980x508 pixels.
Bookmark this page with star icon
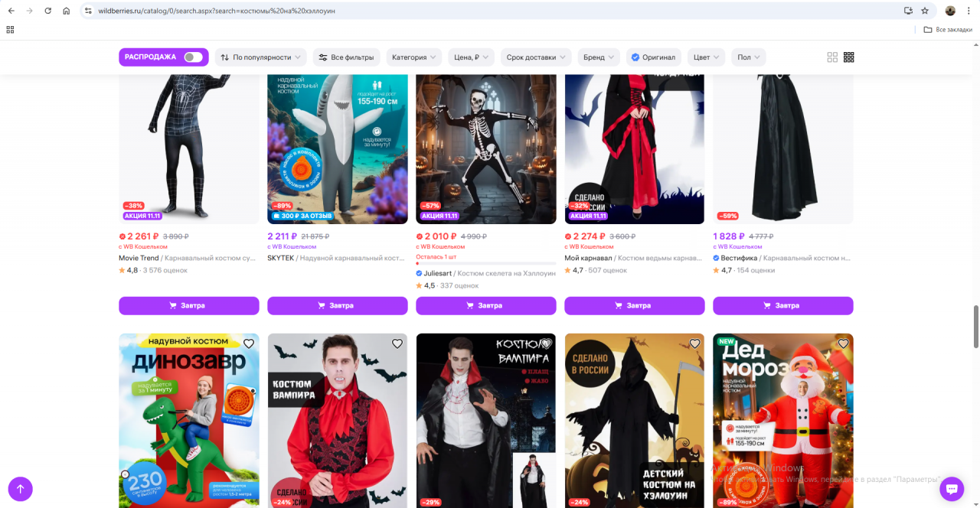tap(925, 11)
